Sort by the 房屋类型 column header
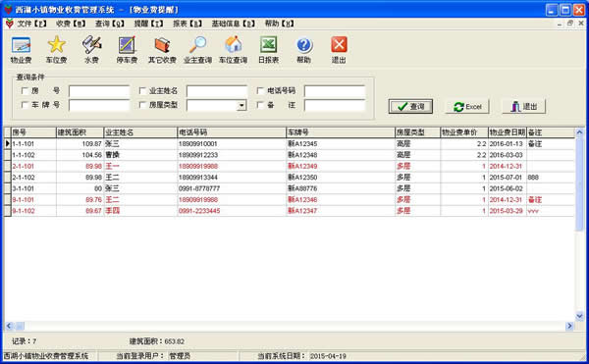The width and height of the screenshot is (589, 364). (418, 132)
